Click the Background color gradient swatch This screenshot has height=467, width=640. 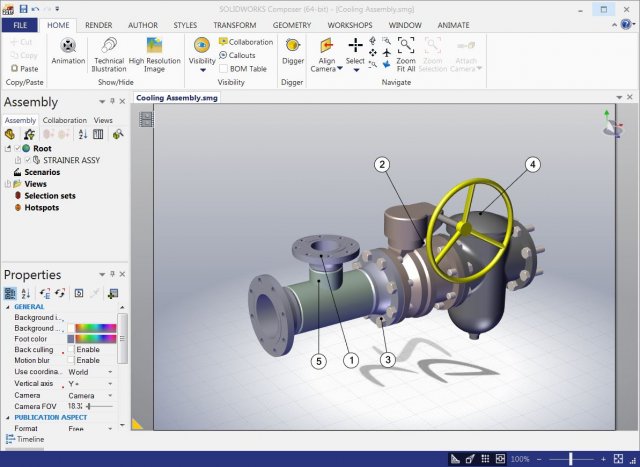(96, 328)
